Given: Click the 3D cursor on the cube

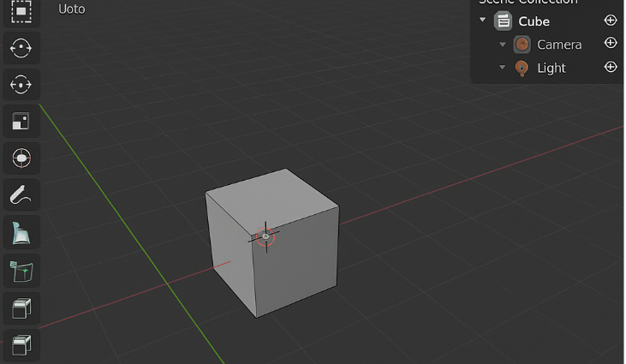Looking at the screenshot, I should [x=265, y=237].
